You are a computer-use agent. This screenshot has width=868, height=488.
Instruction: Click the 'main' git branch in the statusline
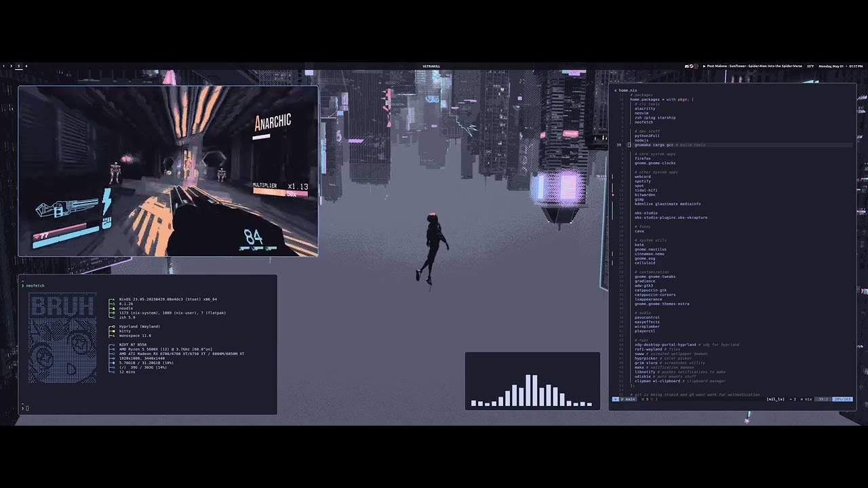pos(629,399)
